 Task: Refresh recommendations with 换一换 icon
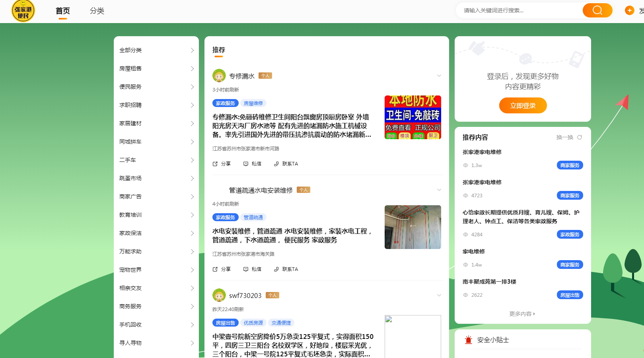click(x=580, y=137)
